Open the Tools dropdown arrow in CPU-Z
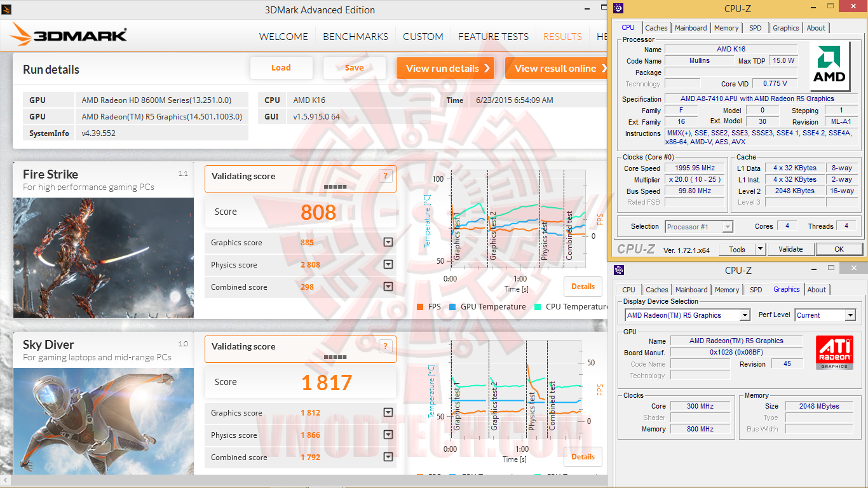This screenshot has width=868, height=488. tap(760, 249)
